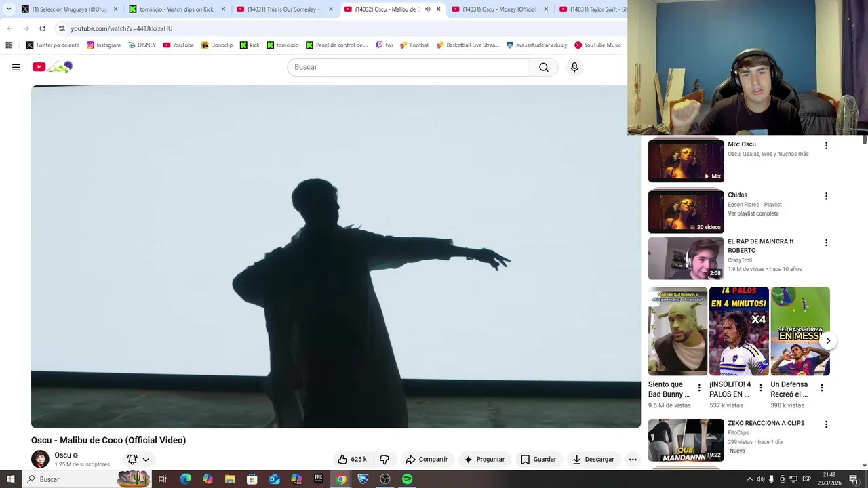Play the Mix: Oscu thumbnail
Viewport: 868px width, 488px height.
click(x=686, y=161)
